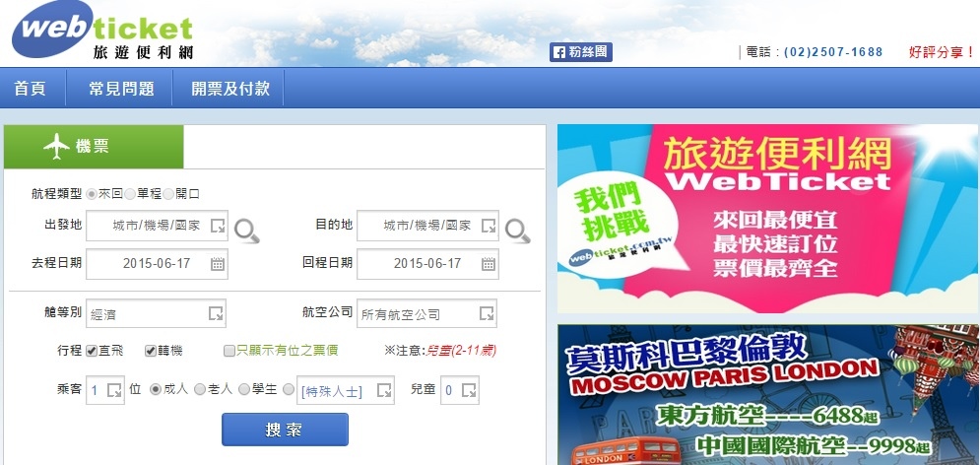Click the Moscow Paris London promotion banner
The height and width of the screenshot is (465, 980).
(768, 394)
